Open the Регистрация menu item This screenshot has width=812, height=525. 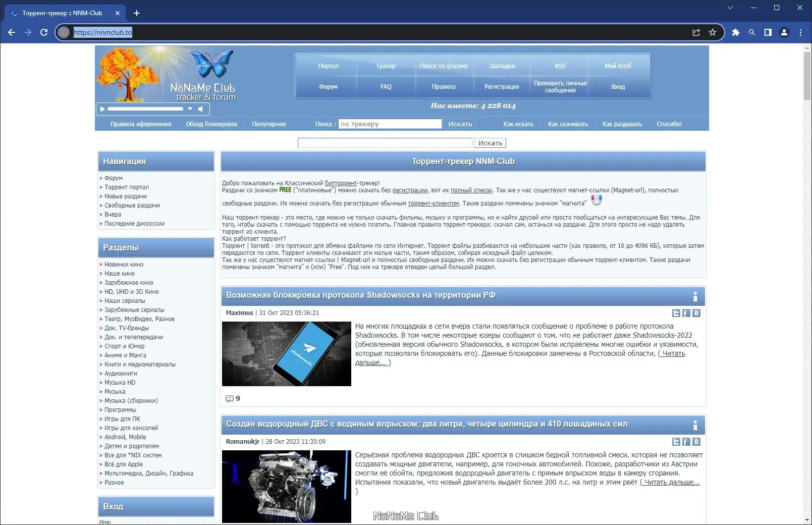pos(502,87)
